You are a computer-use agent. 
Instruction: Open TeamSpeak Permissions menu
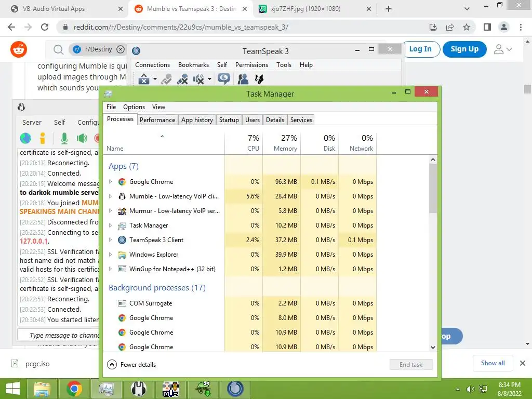coord(251,65)
